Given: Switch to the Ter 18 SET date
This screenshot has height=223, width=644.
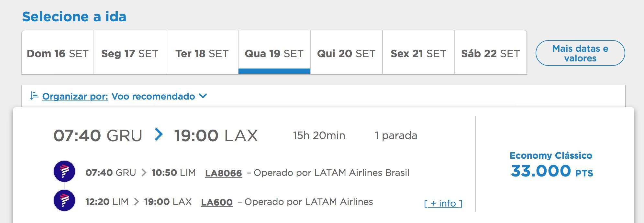Looking at the screenshot, I should point(202,52).
